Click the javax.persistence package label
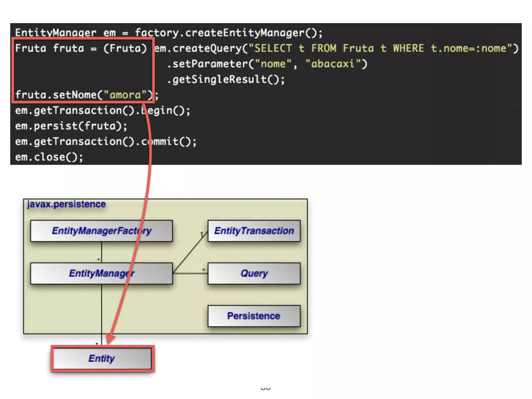Viewport: 532px width, 399px height. 66,204
